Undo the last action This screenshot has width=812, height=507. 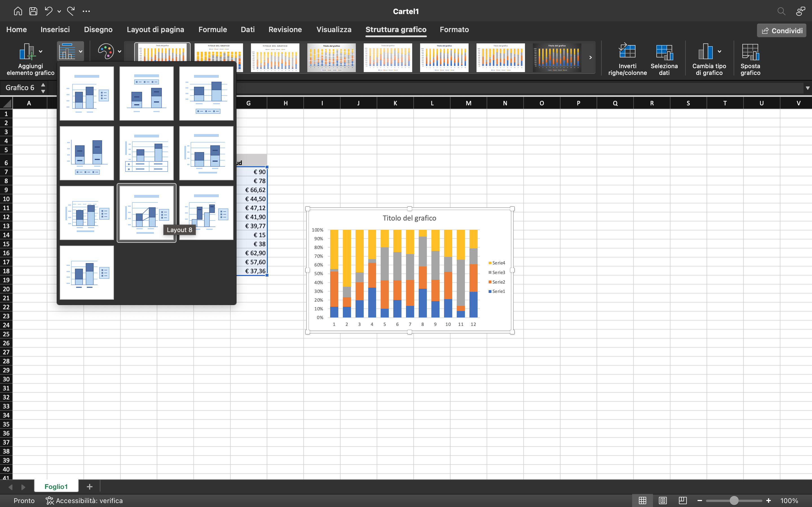click(x=49, y=11)
